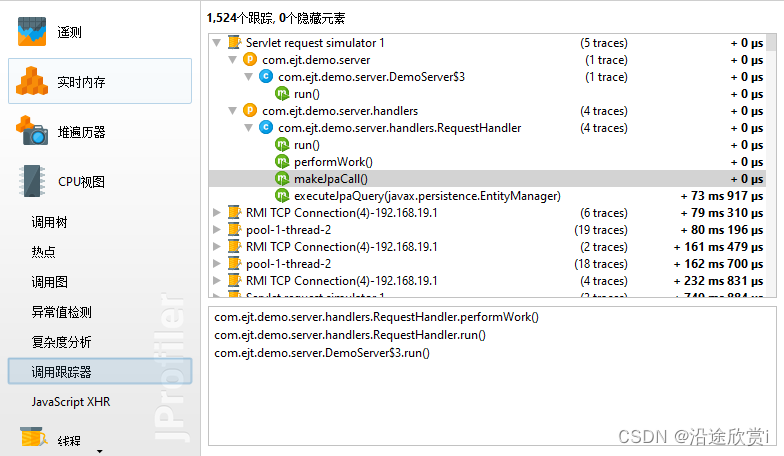Image resolution: width=784 pixels, height=456 pixels.
Task: Expand RMI TCP Connection node with 4 traces
Action: (216, 280)
